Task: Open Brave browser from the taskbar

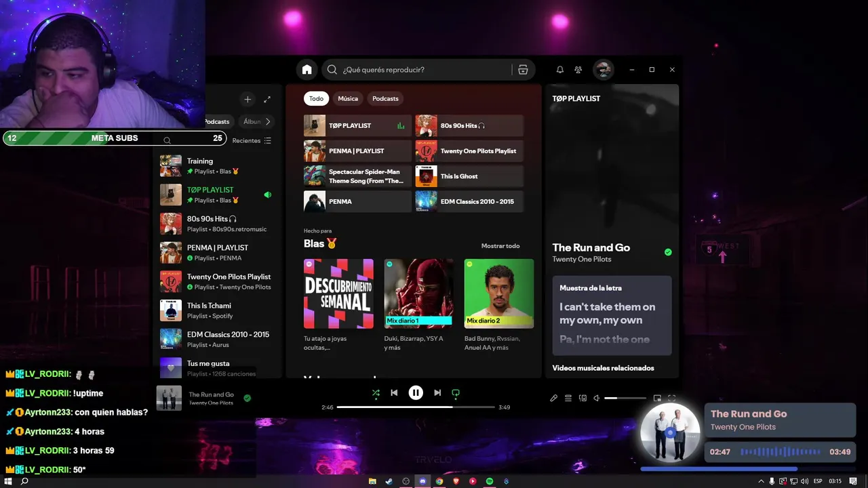Action: [456, 481]
